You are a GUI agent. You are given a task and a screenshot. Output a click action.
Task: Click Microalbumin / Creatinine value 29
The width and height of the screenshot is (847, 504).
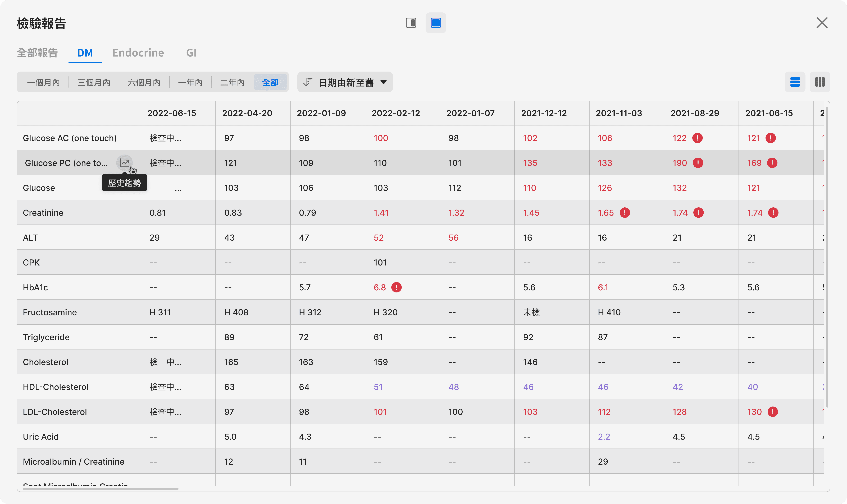(603, 461)
